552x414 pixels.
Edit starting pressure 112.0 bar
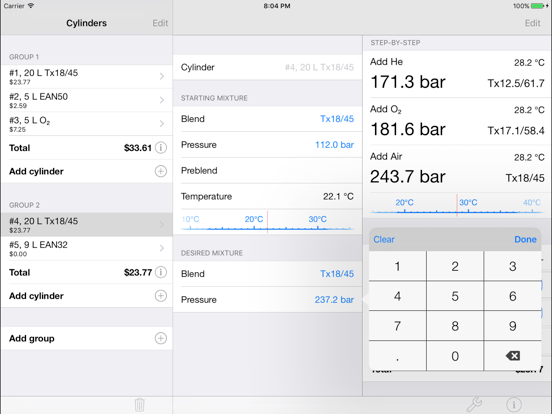[334, 145]
